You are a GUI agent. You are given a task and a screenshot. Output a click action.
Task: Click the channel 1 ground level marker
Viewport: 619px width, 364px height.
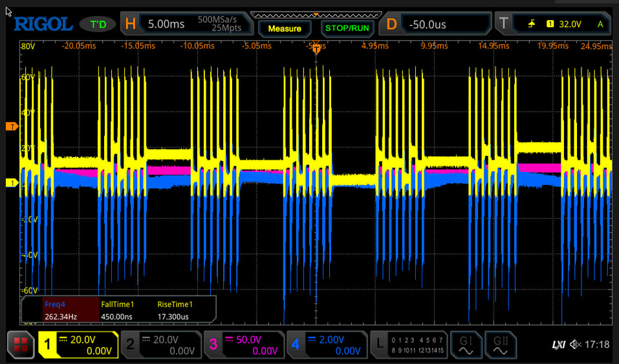(12, 183)
